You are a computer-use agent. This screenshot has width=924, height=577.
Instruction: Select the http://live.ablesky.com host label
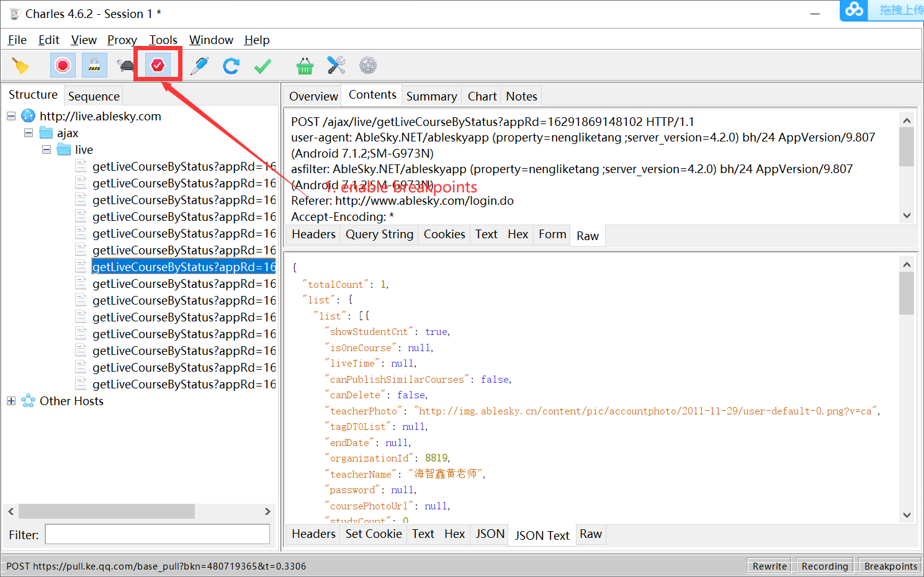pos(101,116)
